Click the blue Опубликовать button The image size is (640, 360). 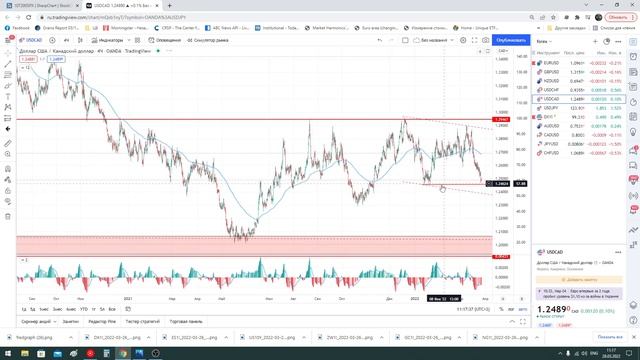coord(511,40)
